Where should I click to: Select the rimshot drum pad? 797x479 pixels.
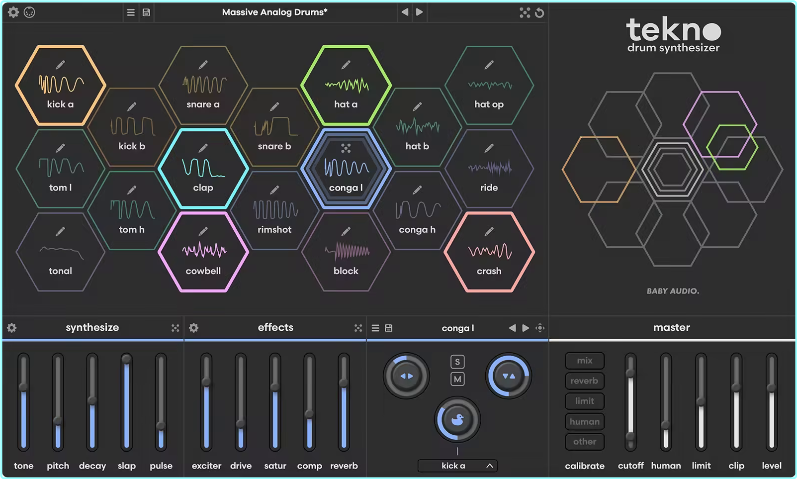[x=274, y=211]
